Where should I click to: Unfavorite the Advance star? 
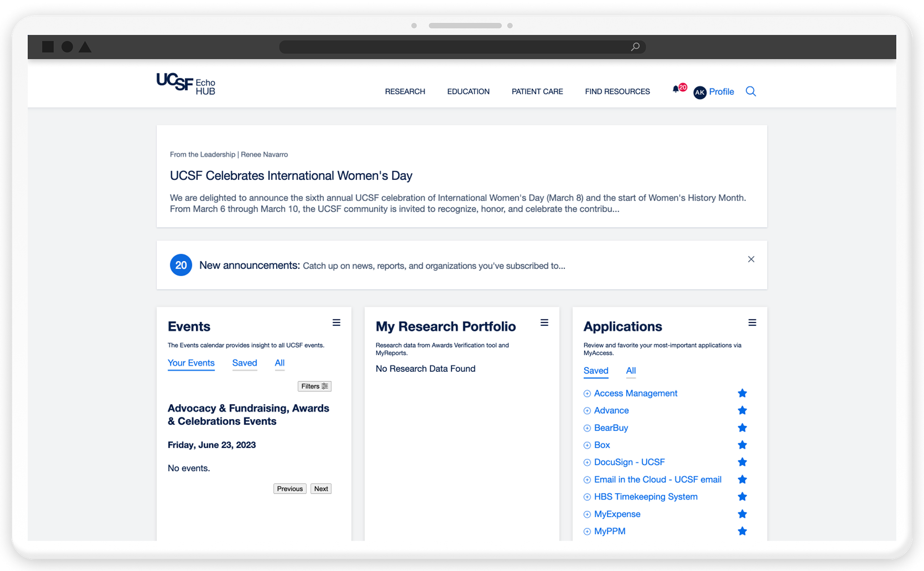742,411
